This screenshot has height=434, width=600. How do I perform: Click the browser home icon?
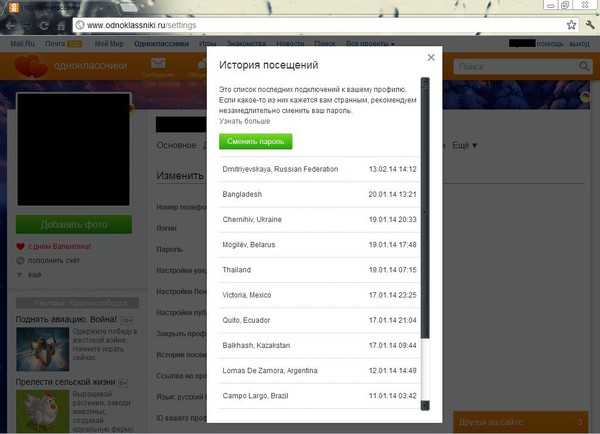61,26
